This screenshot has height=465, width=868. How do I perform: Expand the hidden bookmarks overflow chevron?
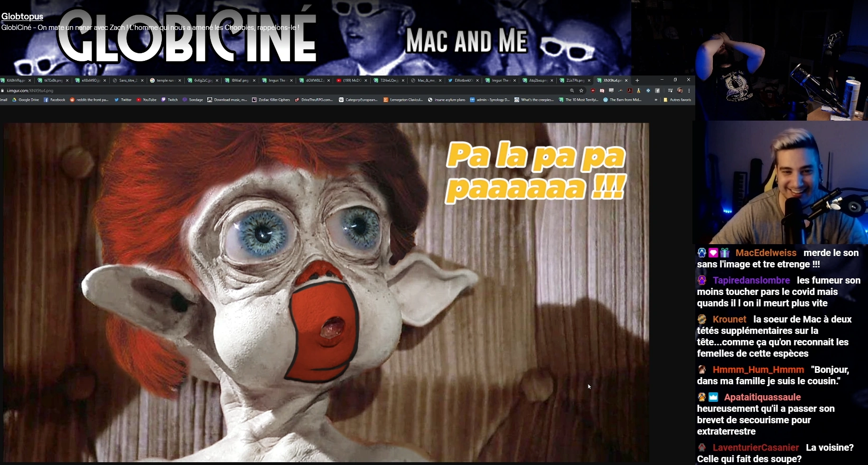click(x=656, y=100)
